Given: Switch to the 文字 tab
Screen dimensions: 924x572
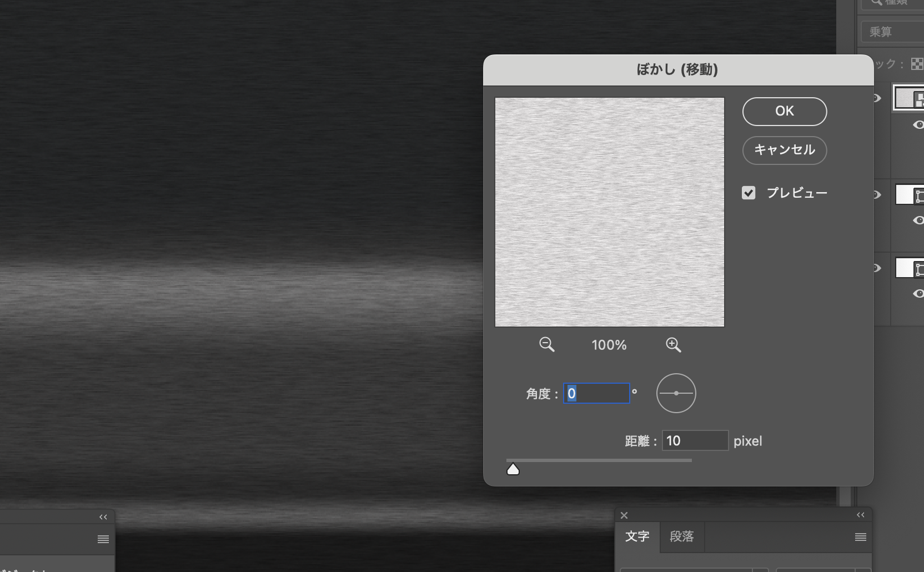Looking at the screenshot, I should coord(637,536).
